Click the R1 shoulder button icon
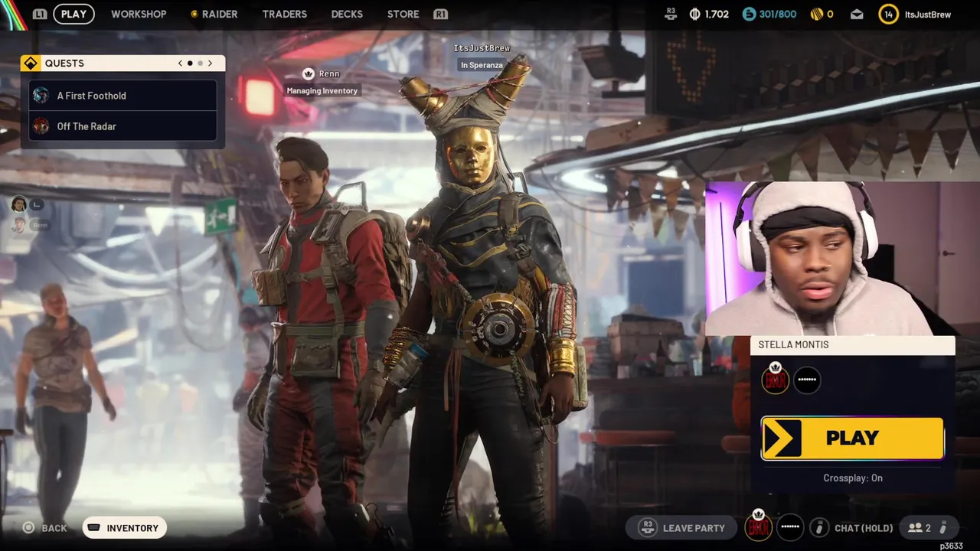The height and width of the screenshot is (551, 980). (440, 14)
